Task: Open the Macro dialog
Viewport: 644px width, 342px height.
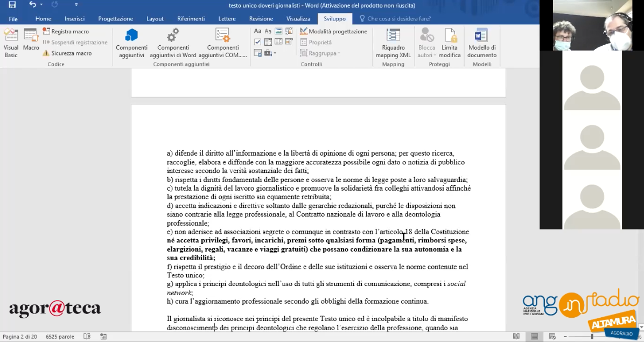Action: coord(31,39)
